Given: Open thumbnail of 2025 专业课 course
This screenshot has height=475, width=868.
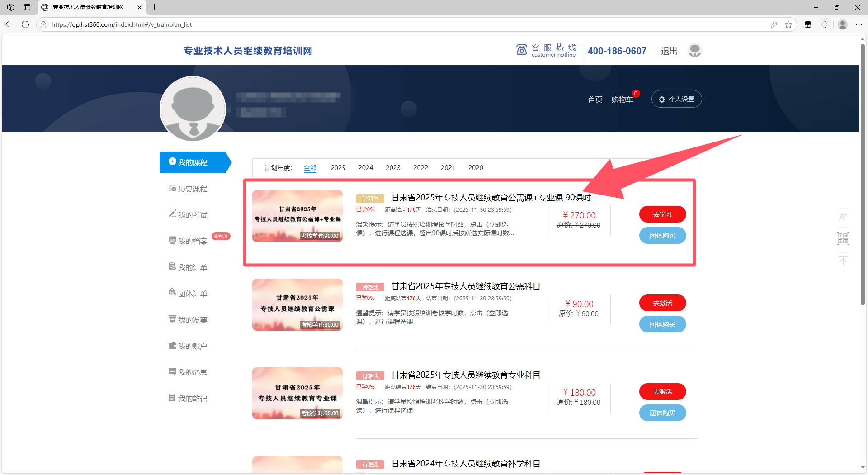Looking at the screenshot, I should [x=297, y=393].
